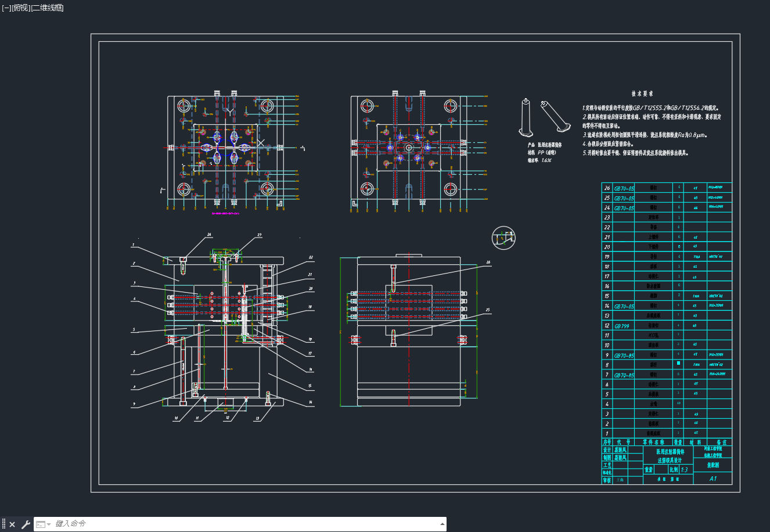The height and width of the screenshot is (532, 770).
Task: Select the 设计 label in title block
Action: click(x=607, y=451)
